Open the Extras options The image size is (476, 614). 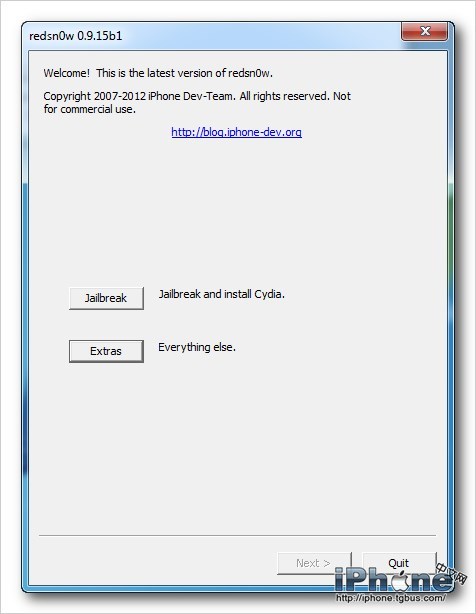click(x=106, y=351)
